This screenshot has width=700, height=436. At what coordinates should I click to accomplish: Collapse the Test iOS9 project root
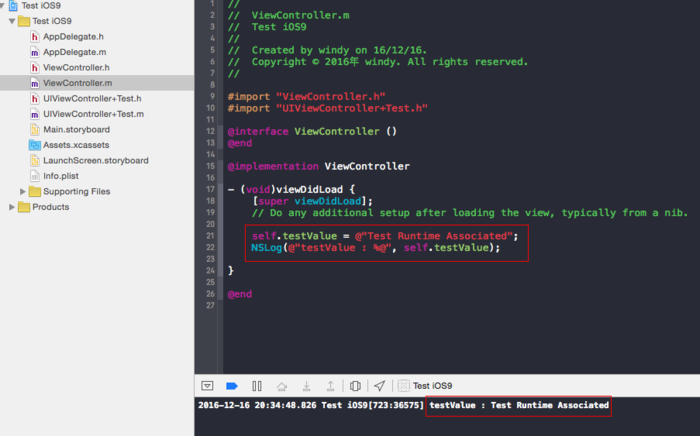pyautogui.click(x=4, y=5)
